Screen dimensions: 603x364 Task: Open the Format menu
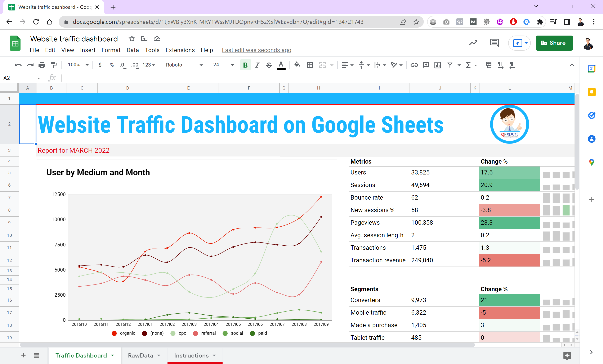111,50
